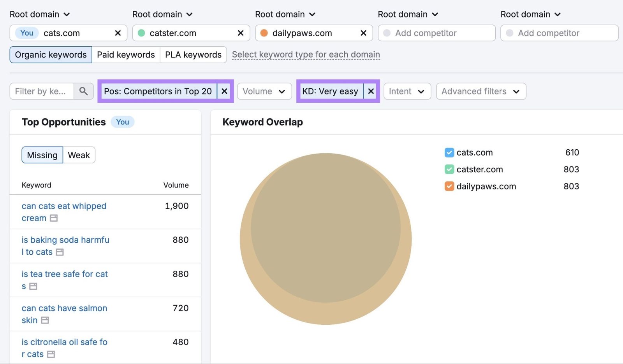The width and height of the screenshot is (623, 364).
Task: Switch to the PLA keywords tab
Action: (193, 54)
